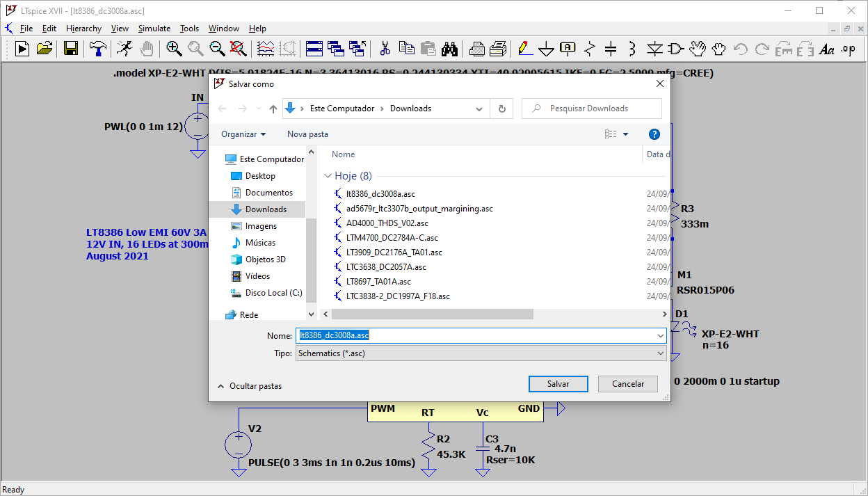The image size is (868, 496).
Task: Click the Nome filename input field
Action: (476, 335)
